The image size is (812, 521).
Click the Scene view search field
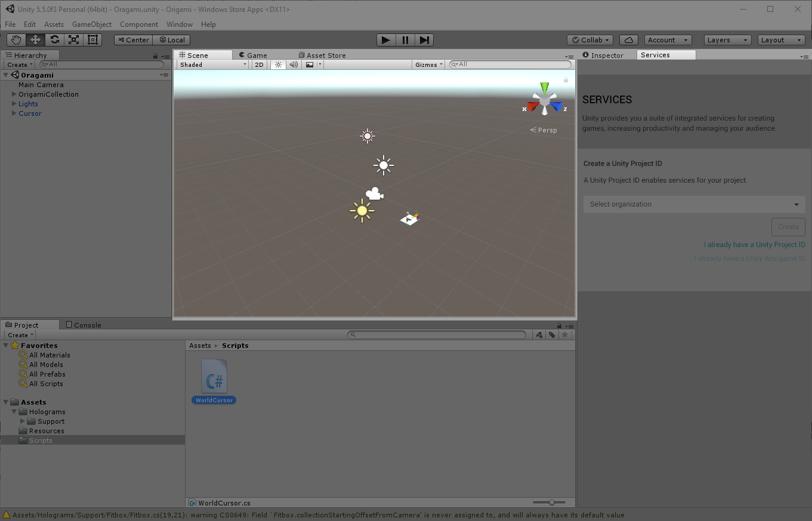[511, 64]
